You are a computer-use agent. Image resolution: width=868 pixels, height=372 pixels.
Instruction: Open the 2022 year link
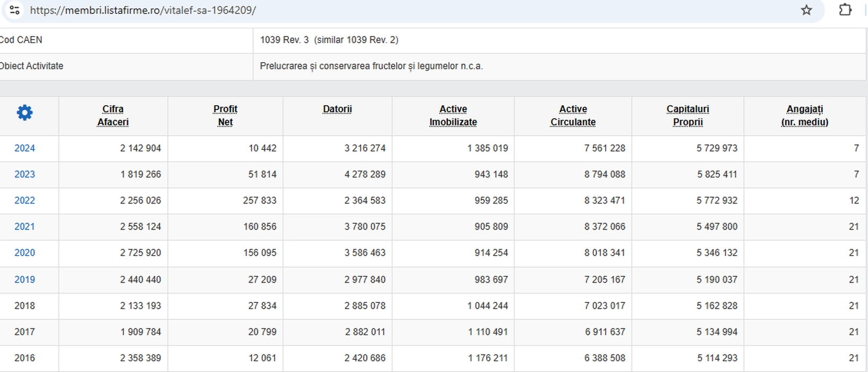[x=24, y=200]
